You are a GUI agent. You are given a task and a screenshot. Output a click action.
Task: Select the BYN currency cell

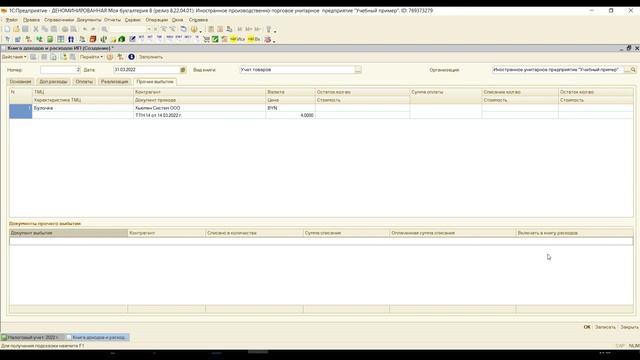(290, 108)
